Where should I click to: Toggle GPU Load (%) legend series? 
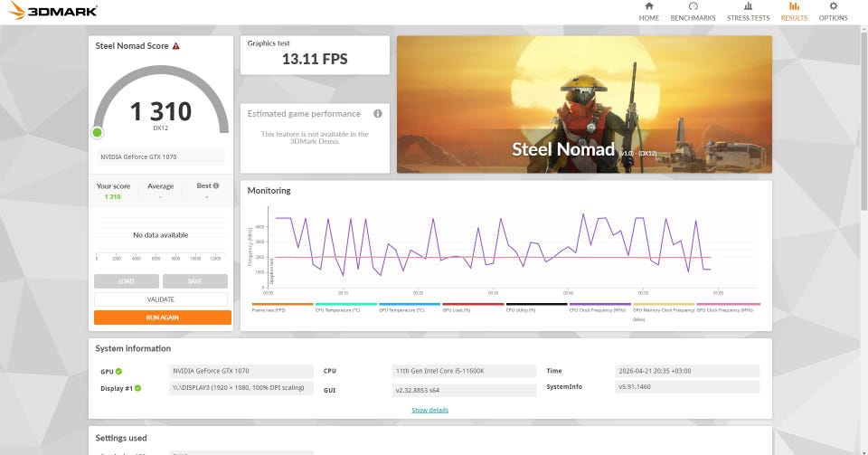pyautogui.click(x=473, y=308)
